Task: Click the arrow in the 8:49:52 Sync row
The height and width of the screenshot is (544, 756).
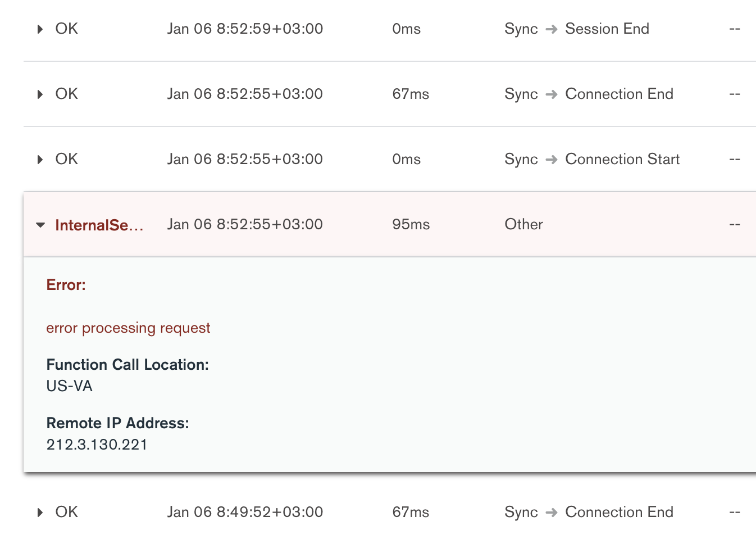Action: [x=552, y=513]
